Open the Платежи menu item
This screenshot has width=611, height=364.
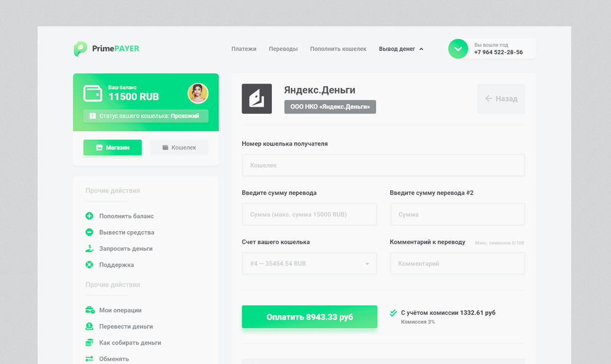(244, 49)
